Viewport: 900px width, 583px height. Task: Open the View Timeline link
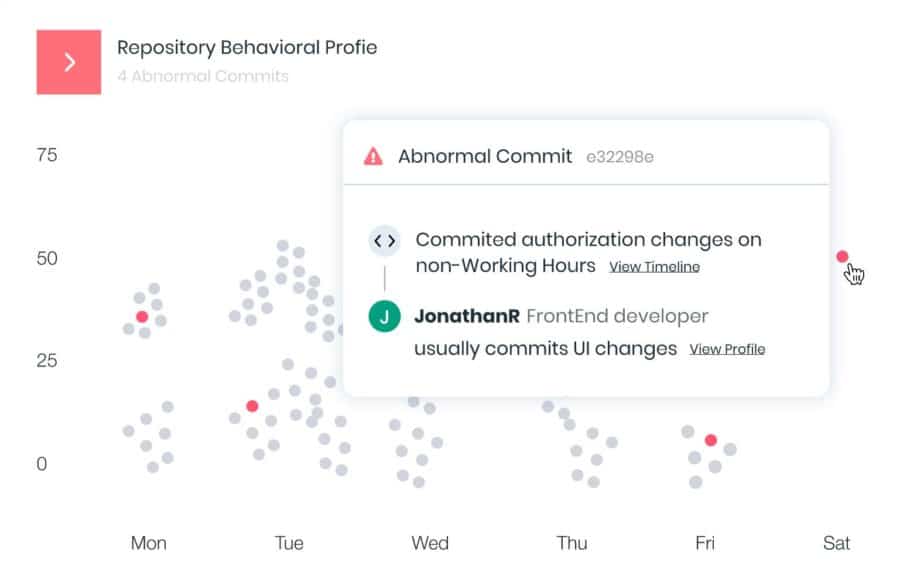tap(654, 267)
